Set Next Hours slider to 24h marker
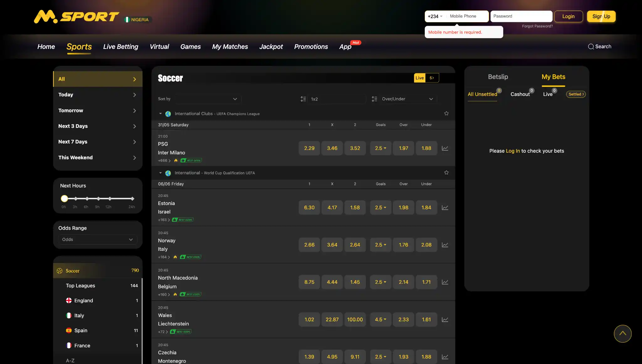Image resolution: width=642 pixels, height=364 pixels. point(132,199)
